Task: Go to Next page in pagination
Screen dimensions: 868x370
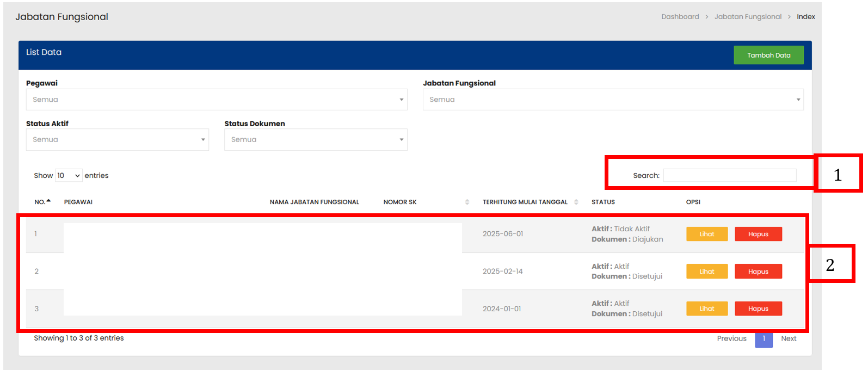Action: (x=788, y=338)
